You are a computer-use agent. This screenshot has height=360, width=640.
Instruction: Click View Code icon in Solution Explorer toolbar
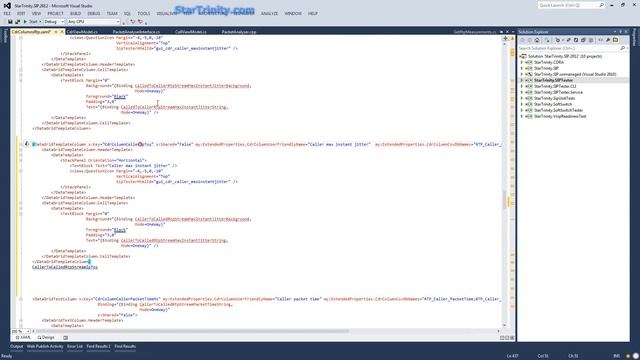pos(600,40)
